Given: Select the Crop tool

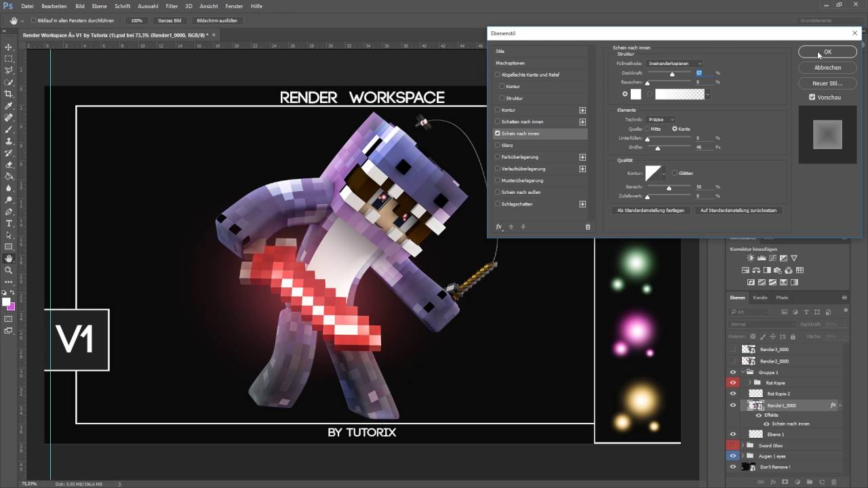Looking at the screenshot, I should coord(9,94).
